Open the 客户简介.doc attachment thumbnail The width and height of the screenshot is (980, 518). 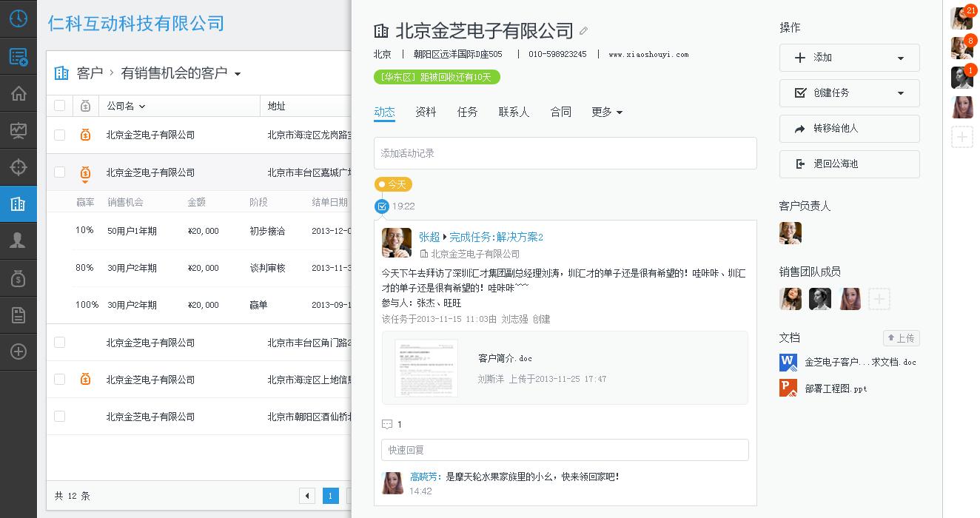point(426,368)
